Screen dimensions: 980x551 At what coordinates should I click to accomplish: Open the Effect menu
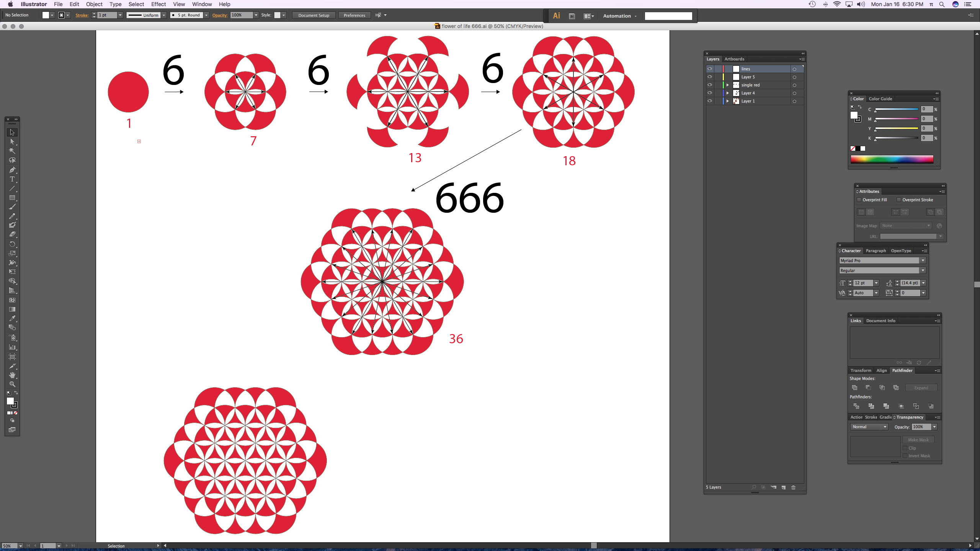(x=158, y=4)
